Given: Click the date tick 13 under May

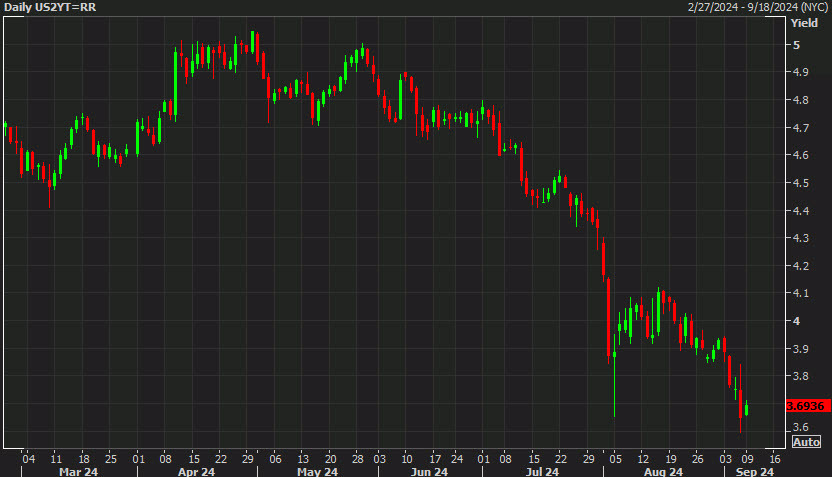Looking at the screenshot, I should [x=303, y=459].
